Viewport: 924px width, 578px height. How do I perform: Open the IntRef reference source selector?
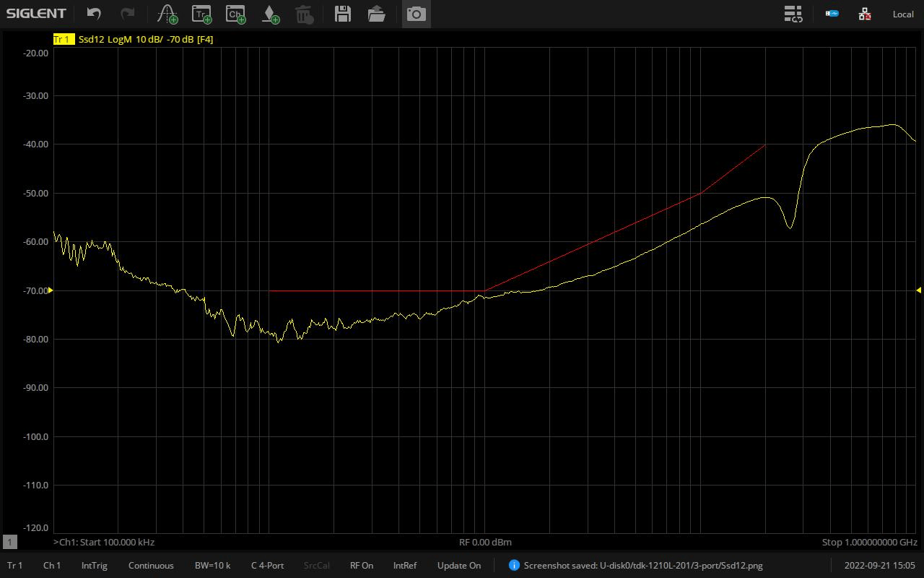(x=405, y=565)
